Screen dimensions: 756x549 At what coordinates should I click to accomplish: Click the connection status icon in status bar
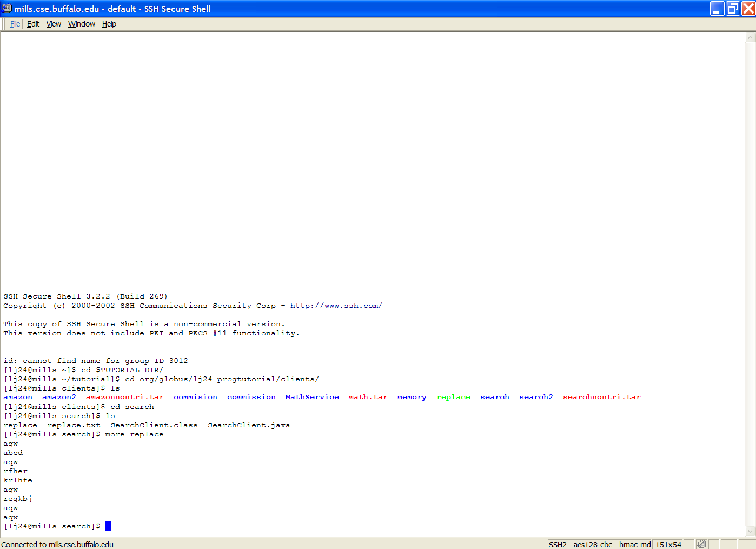701,544
